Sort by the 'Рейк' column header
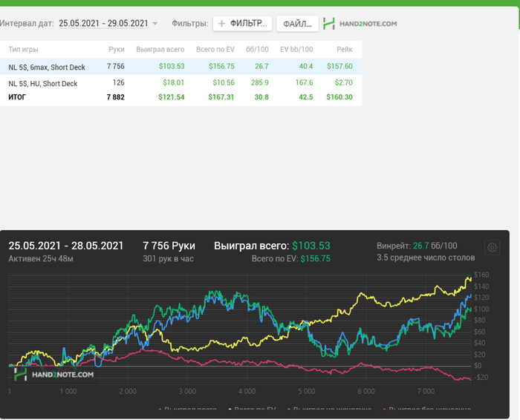This screenshot has height=420, width=520. (x=344, y=49)
